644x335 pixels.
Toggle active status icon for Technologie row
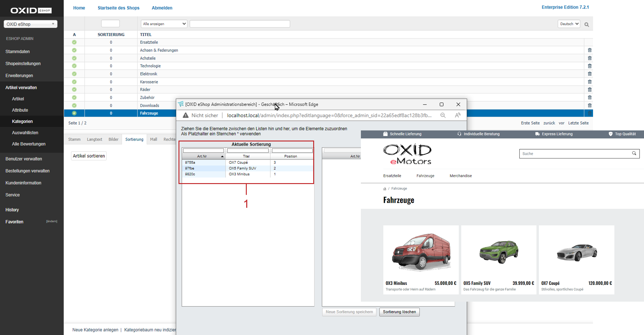74,66
